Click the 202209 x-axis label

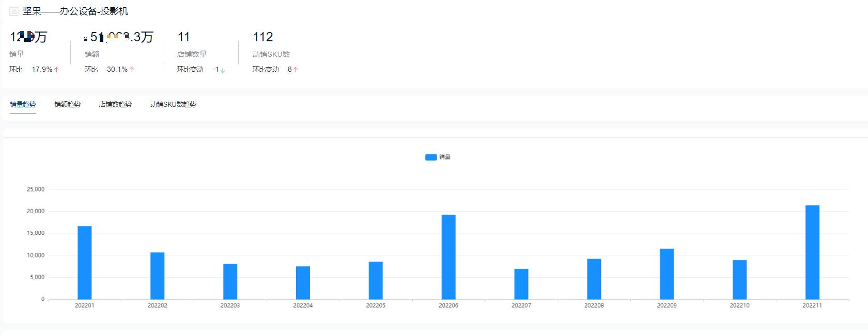[x=667, y=306]
